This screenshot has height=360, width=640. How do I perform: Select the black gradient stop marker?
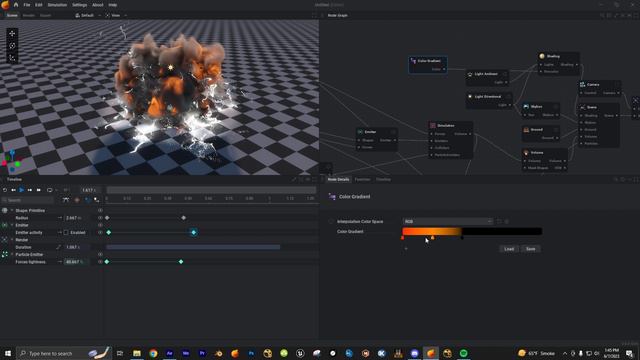point(462,238)
